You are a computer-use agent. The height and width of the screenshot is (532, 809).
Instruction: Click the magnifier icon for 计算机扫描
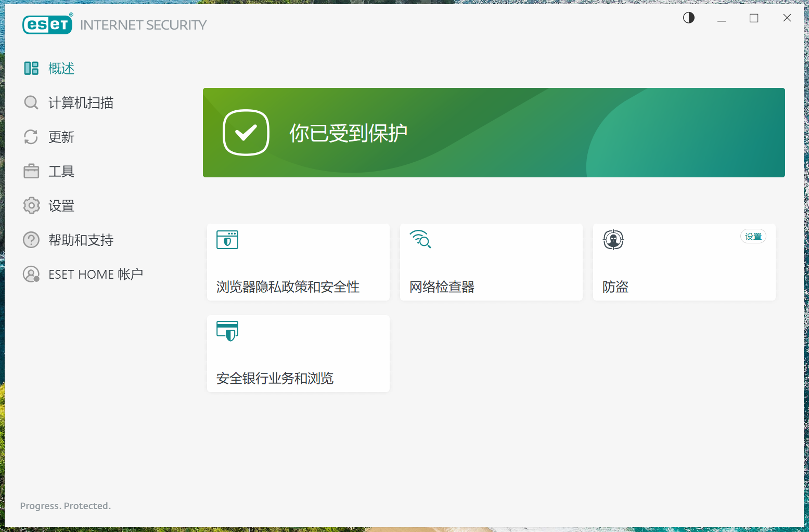31,102
